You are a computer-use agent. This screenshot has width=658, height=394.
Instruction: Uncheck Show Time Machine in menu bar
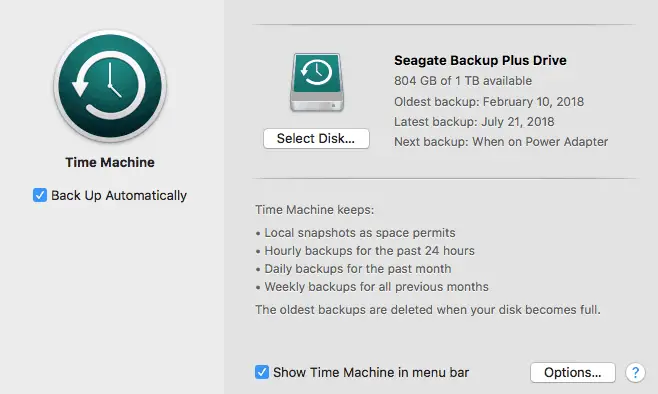[262, 372]
